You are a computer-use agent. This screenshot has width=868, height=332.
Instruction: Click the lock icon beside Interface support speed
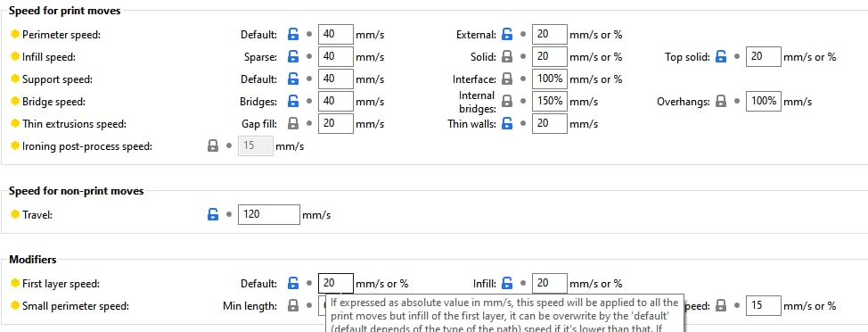coord(507,79)
